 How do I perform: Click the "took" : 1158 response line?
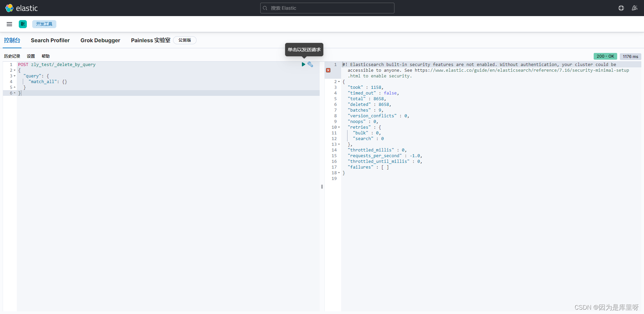coord(365,87)
